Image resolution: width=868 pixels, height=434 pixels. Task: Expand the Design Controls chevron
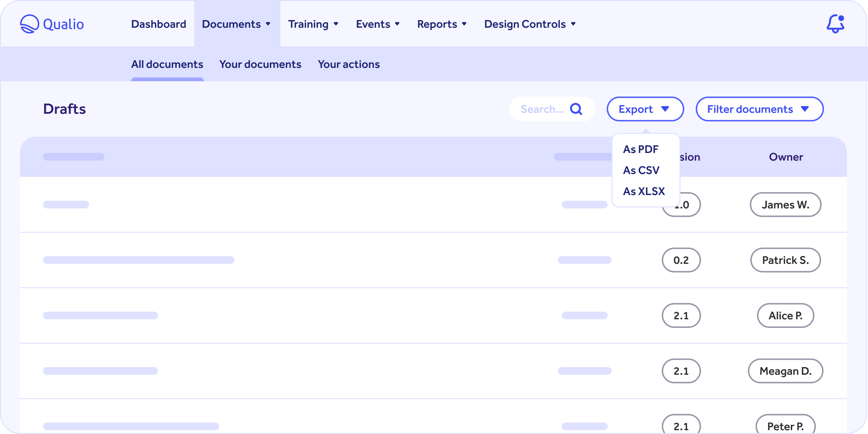pyautogui.click(x=573, y=24)
